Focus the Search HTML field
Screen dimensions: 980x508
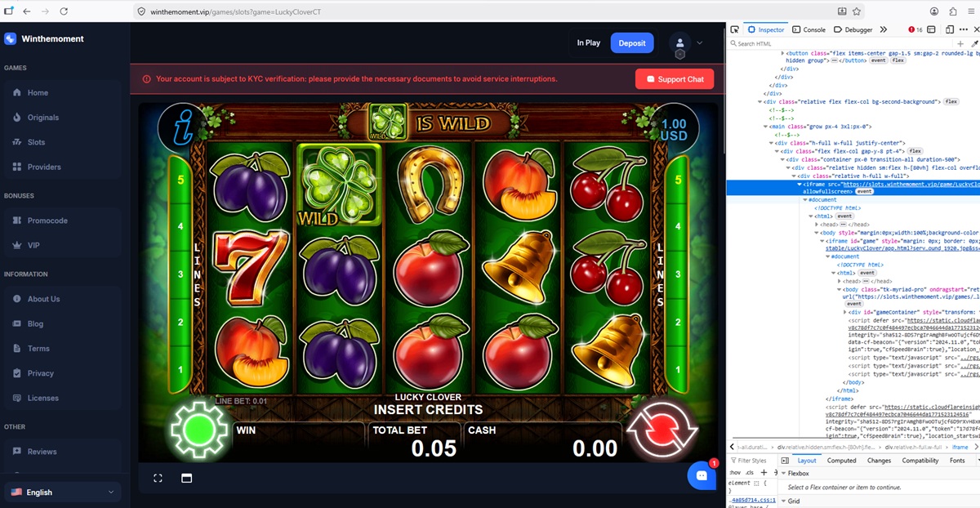pyautogui.click(x=841, y=43)
